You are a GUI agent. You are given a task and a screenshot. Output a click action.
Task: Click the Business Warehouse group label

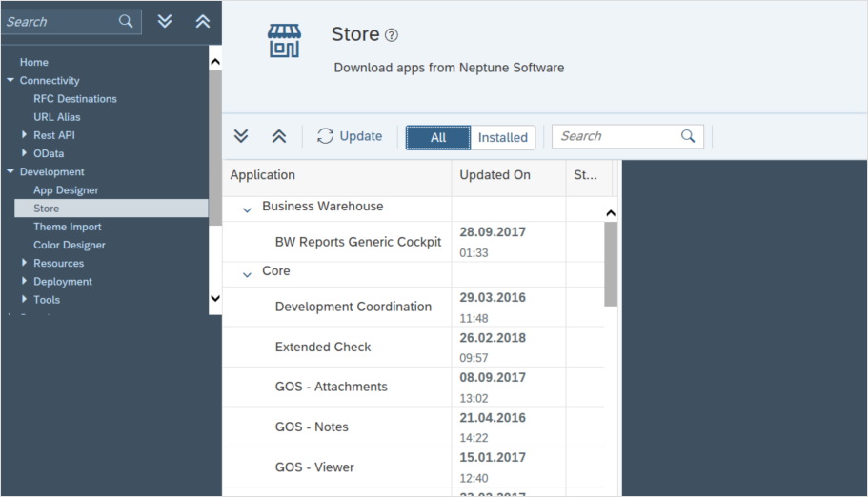(x=323, y=206)
